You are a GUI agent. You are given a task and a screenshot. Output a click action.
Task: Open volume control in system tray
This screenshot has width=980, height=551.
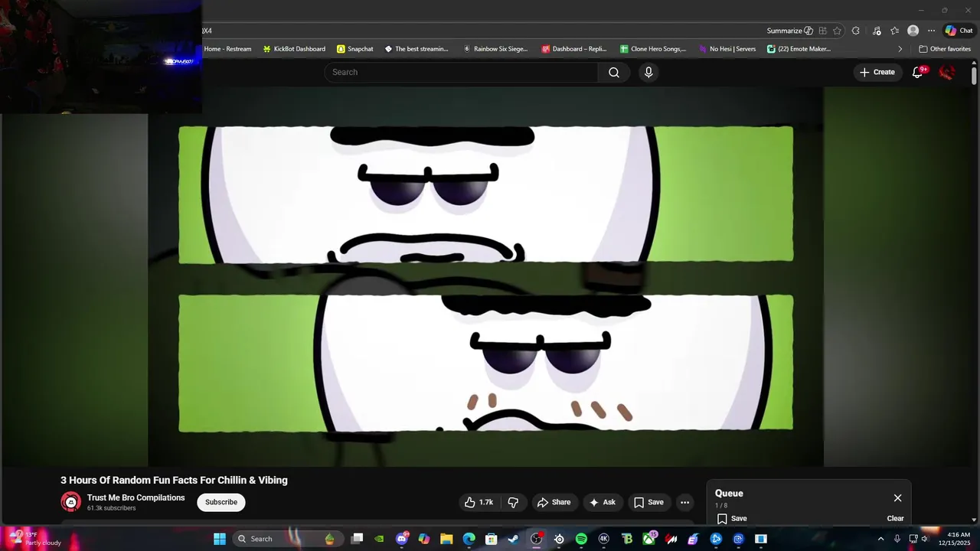tap(925, 539)
